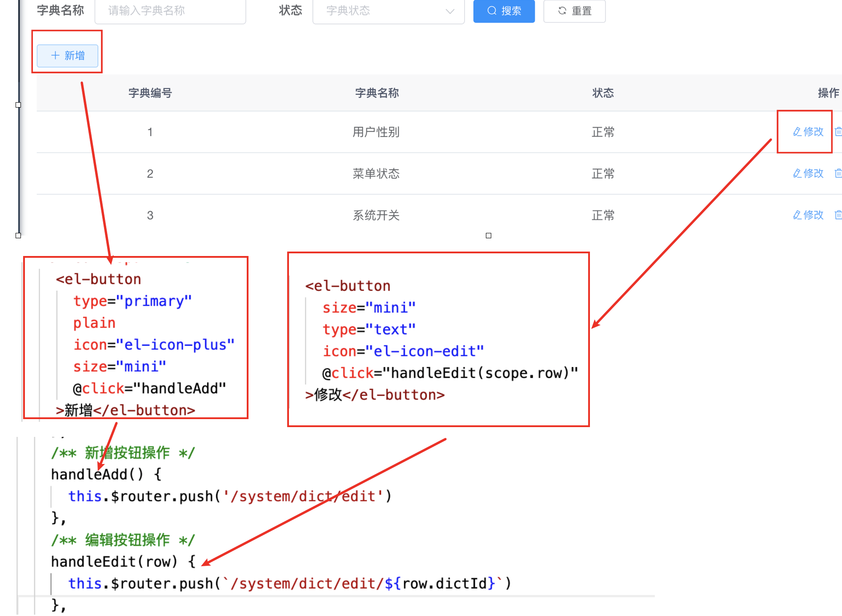842x616 pixels.
Task: Click delete trash icon in 菜单状态 row
Action: pos(838,173)
